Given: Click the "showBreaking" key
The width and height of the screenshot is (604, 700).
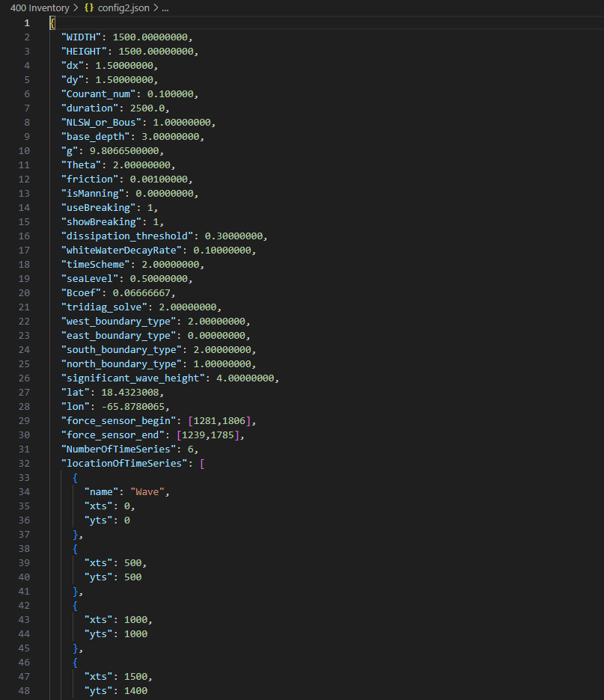Looking at the screenshot, I should [101, 222].
